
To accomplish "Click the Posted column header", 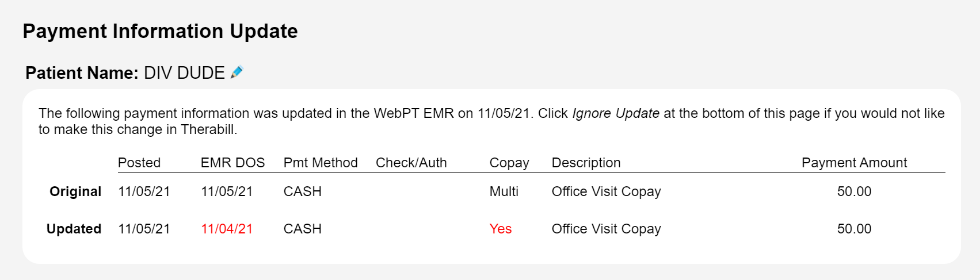I will [x=139, y=163].
